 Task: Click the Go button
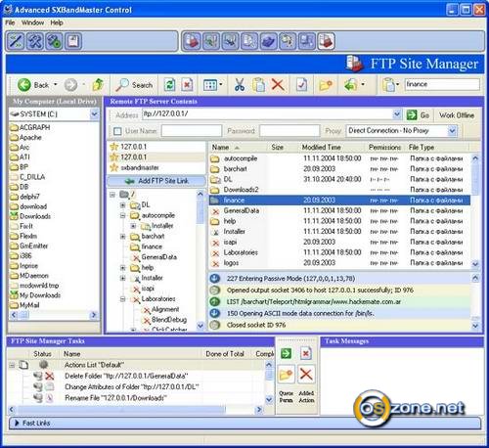click(418, 115)
